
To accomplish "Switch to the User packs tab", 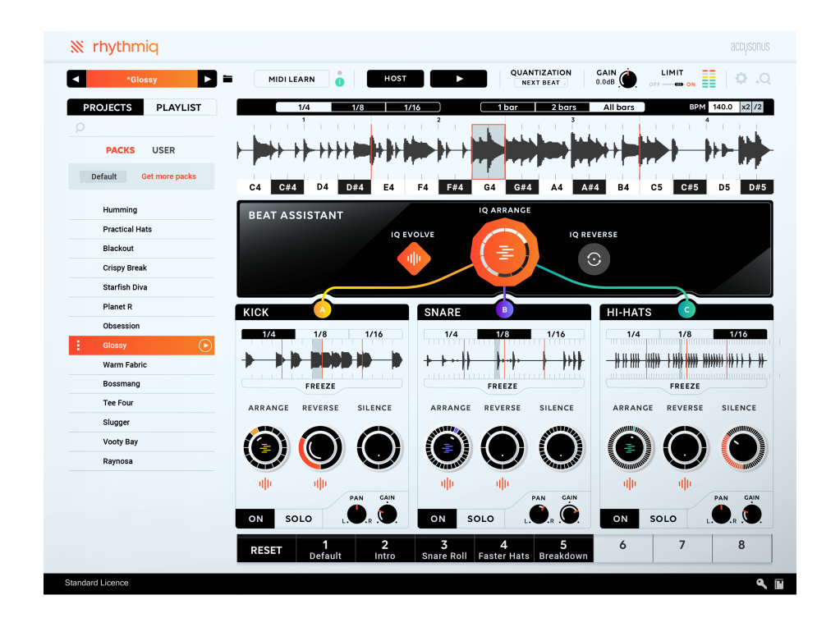I will (163, 150).
